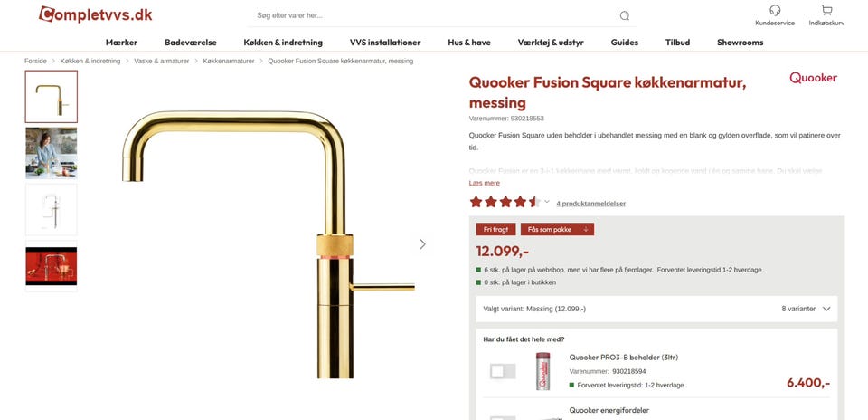868x420 pixels.
Task: Open Køkken & indretning menu
Action: [282, 43]
